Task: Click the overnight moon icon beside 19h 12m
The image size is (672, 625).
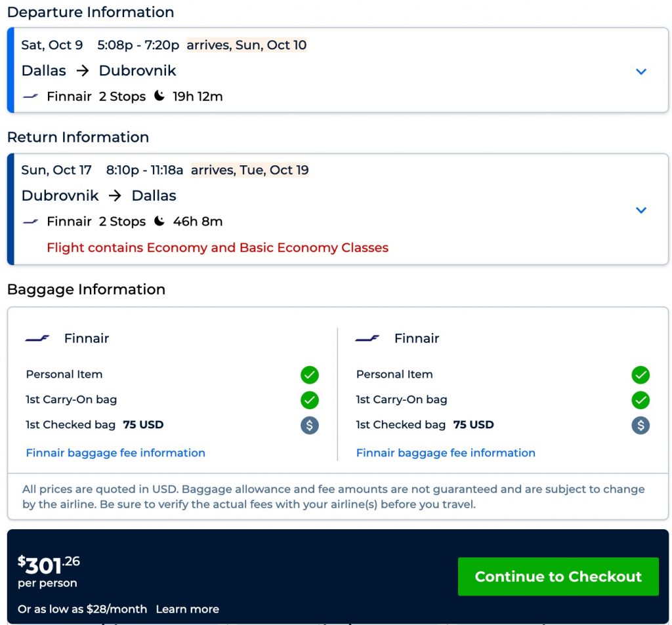Action: click(x=159, y=96)
